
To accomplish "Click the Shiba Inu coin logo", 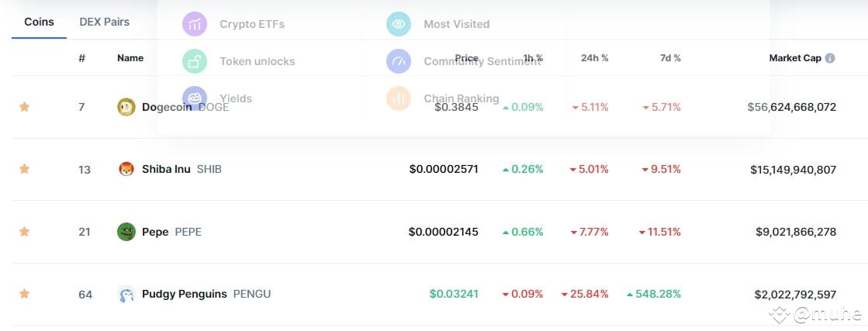I will pyautogui.click(x=126, y=169).
